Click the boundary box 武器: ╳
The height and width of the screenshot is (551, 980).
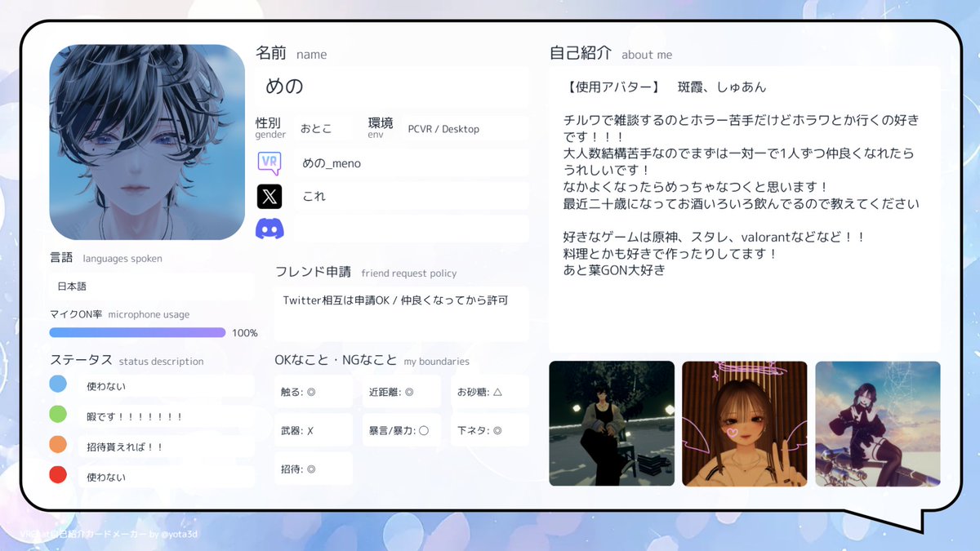coord(314,430)
